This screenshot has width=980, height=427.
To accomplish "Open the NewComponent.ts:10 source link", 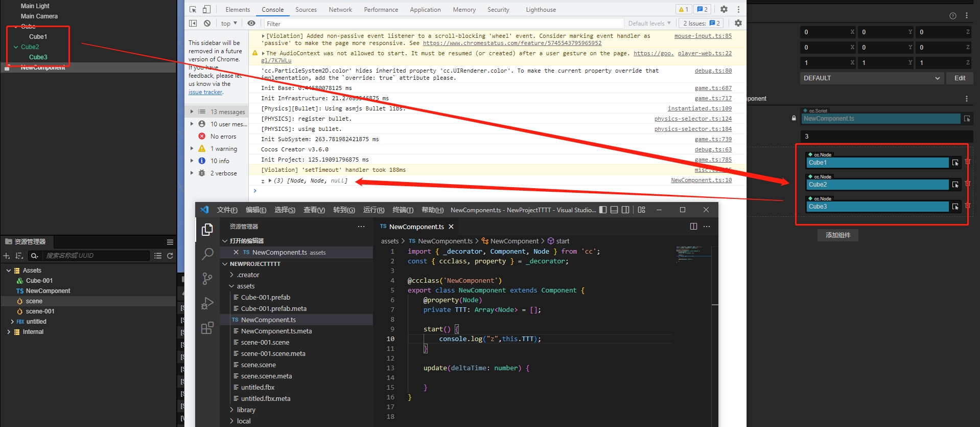I will pyautogui.click(x=701, y=180).
